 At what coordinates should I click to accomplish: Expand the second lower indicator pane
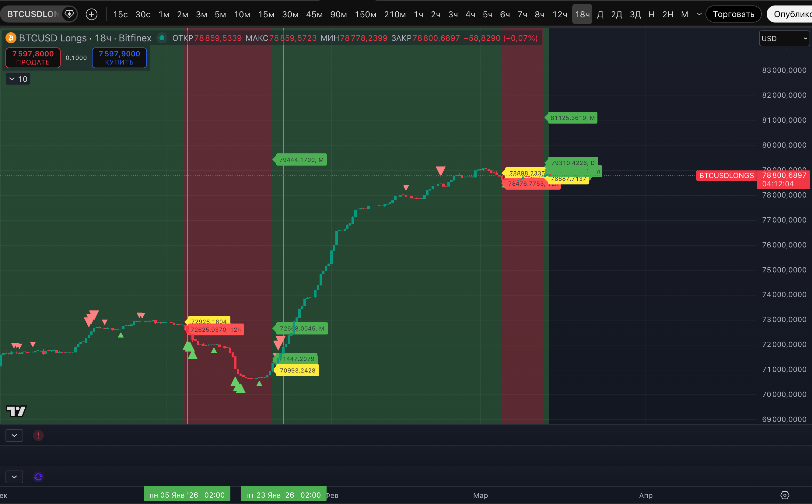(14, 477)
